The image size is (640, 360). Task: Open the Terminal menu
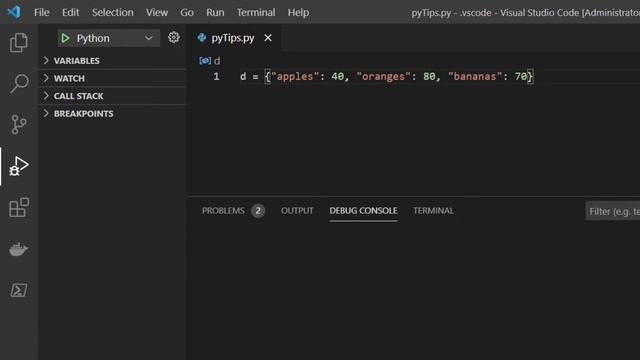click(256, 12)
